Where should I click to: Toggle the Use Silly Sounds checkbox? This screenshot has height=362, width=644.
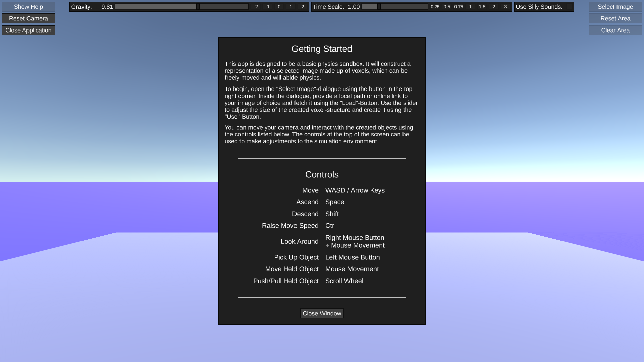pos(569,7)
